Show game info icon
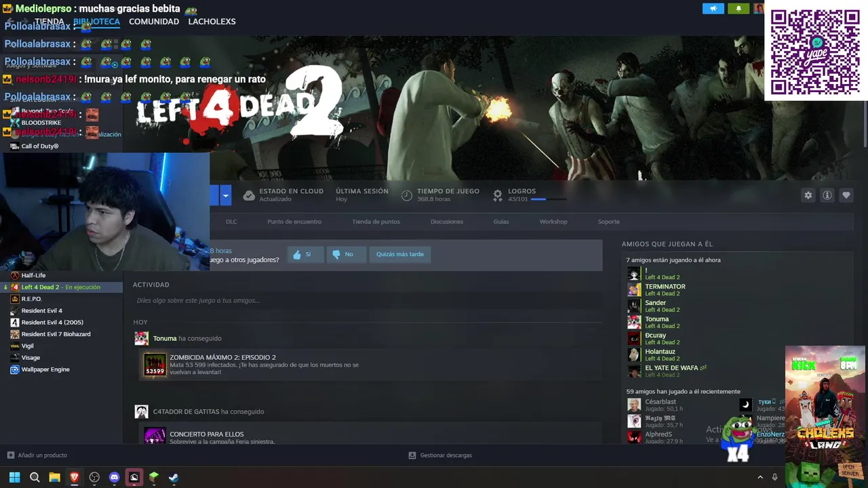Viewport: 868px width, 488px height. coord(827,195)
